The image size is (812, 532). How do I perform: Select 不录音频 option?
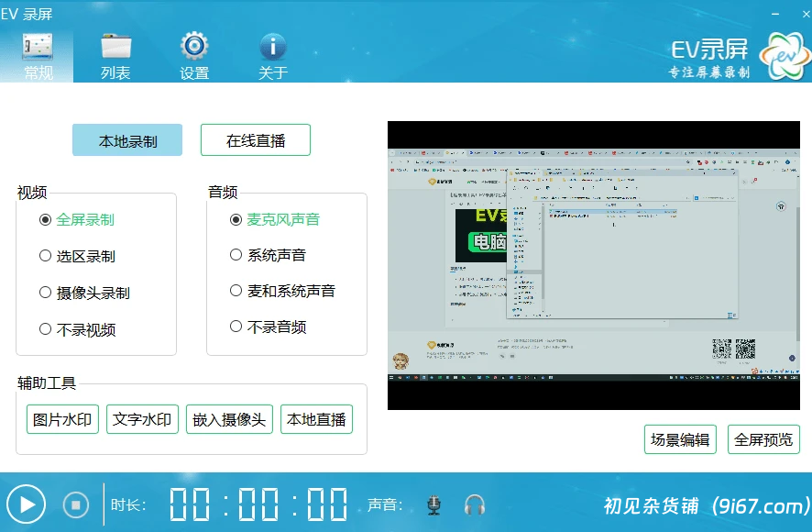tap(268, 327)
